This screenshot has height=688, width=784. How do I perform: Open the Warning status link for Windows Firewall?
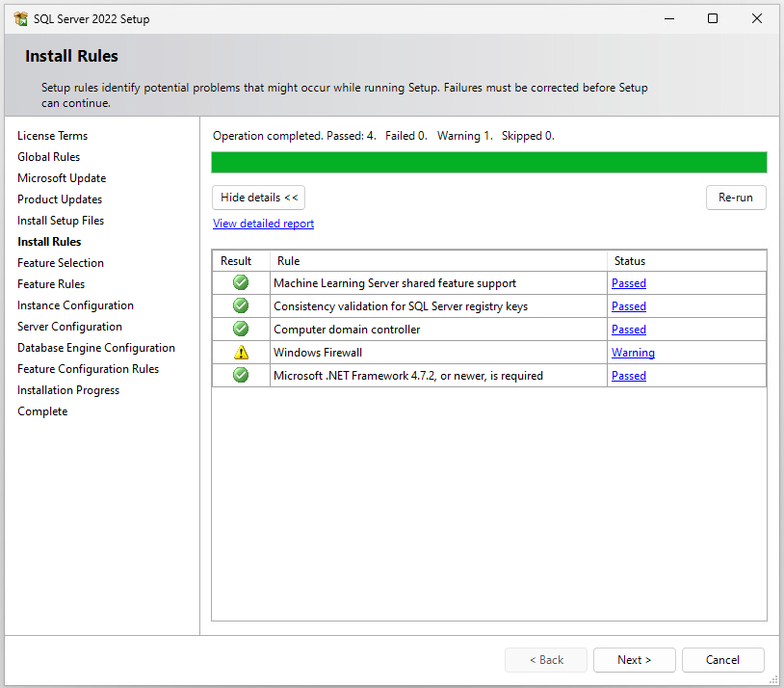[633, 353]
